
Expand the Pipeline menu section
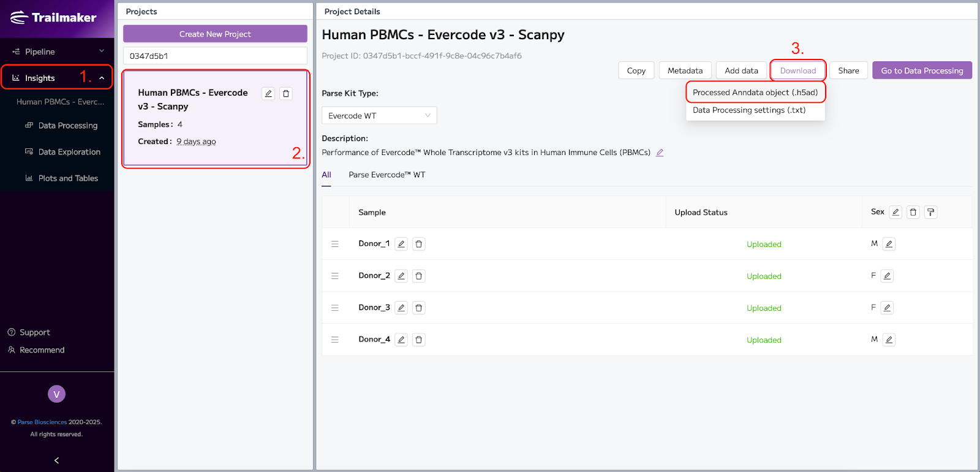[57, 51]
